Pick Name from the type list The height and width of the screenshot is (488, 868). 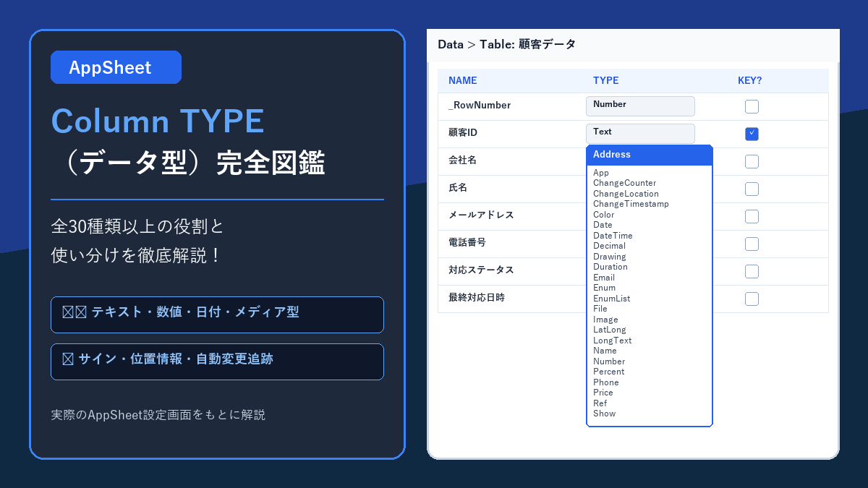tap(605, 351)
